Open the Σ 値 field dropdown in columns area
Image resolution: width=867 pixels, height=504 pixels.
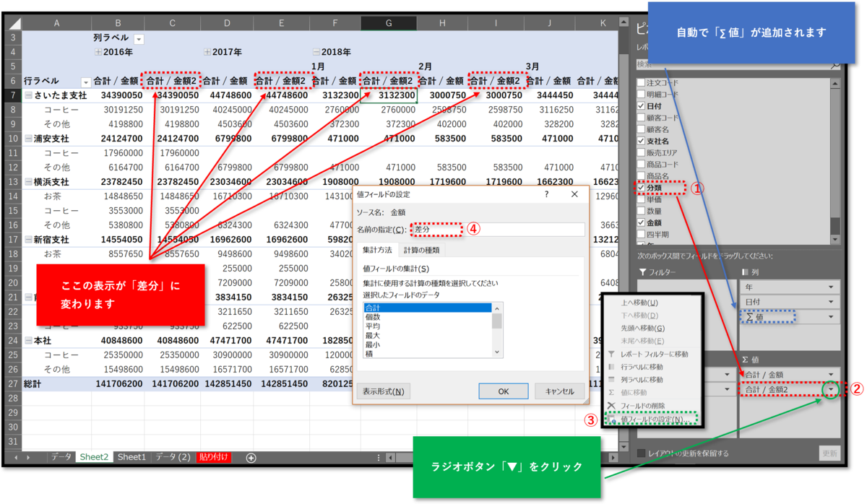[832, 317]
